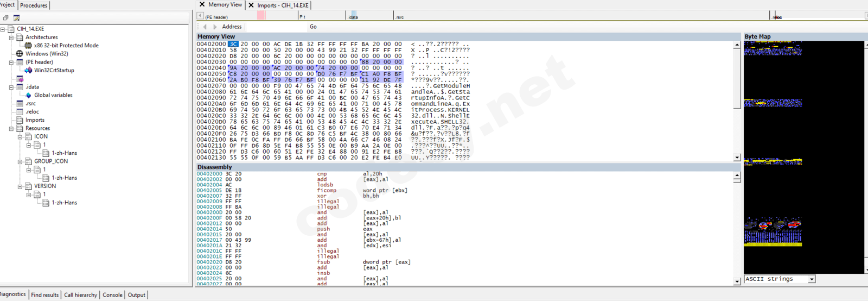Switch to the Project tab
Screen dimensions: 868x301
[7, 5]
